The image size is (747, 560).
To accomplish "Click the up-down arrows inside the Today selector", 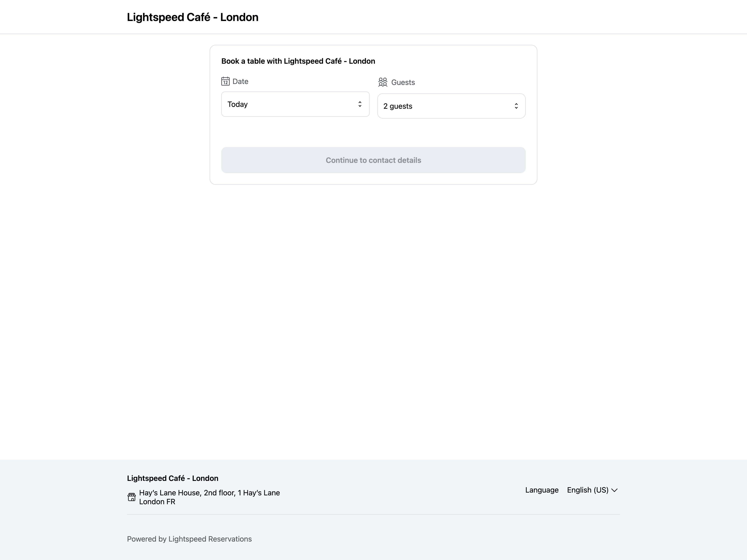I will [x=360, y=104].
